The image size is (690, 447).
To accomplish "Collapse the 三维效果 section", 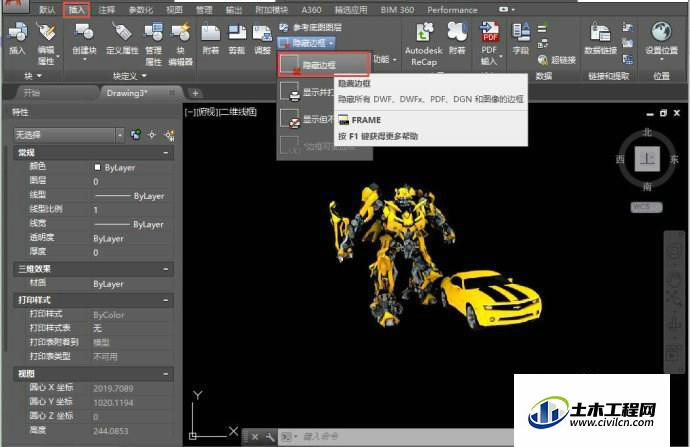I will click(x=166, y=269).
